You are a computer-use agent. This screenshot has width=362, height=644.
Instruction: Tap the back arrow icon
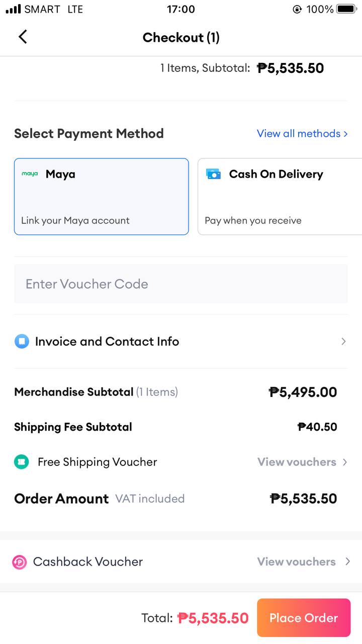(x=23, y=37)
